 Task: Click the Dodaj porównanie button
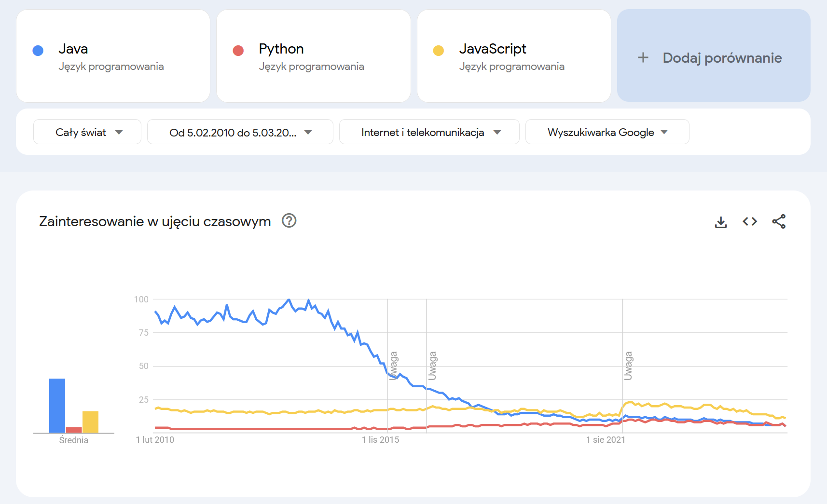tap(721, 58)
